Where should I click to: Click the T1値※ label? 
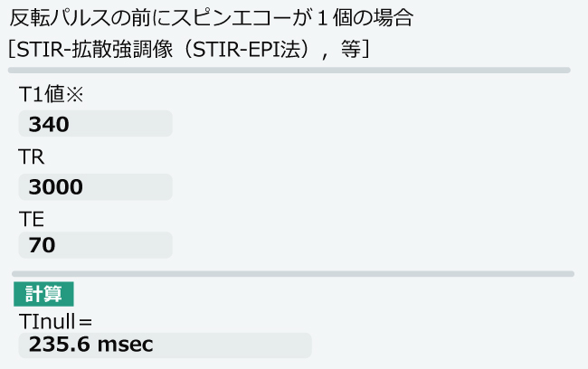point(51,94)
